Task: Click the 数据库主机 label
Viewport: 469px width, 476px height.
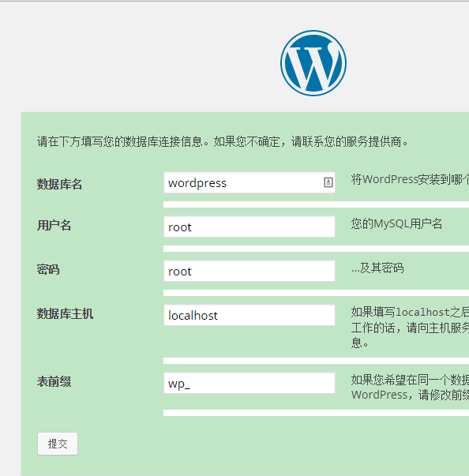Action: click(x=65, y=313)
